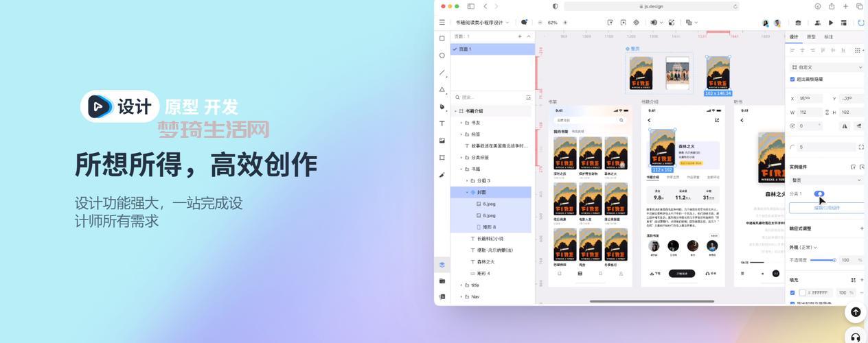Click the white fill color swatch
Screen dimensions: 868x343
tap(802, 292)
